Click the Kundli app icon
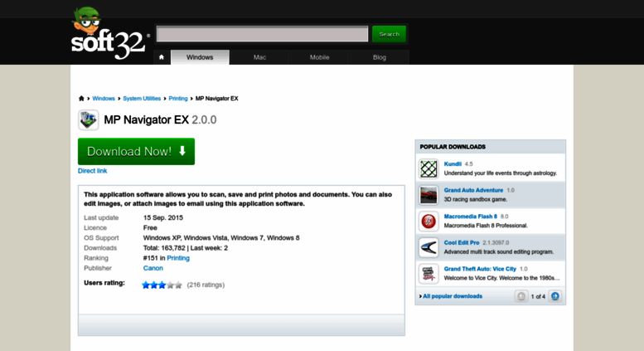 [429, 168]
